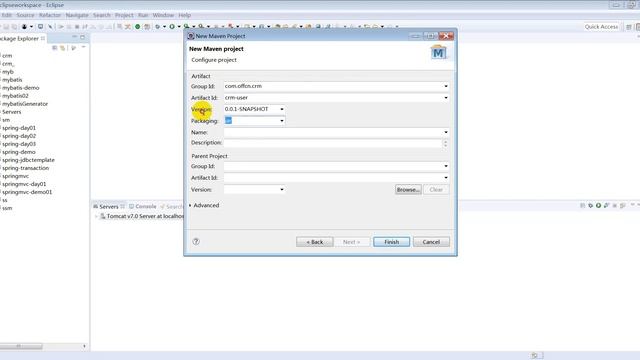Open the Source menu
The image size is (640, 360).
[x=25, y=15]
